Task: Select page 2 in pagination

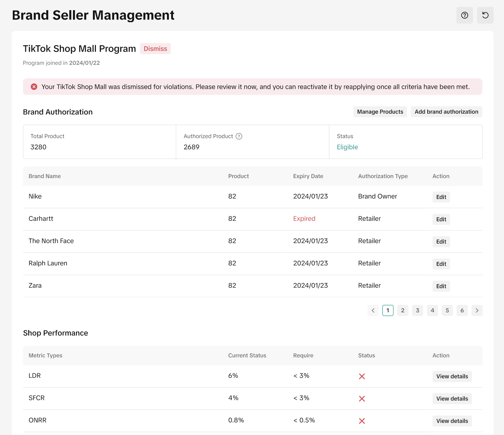Action: tap(402, 310)
